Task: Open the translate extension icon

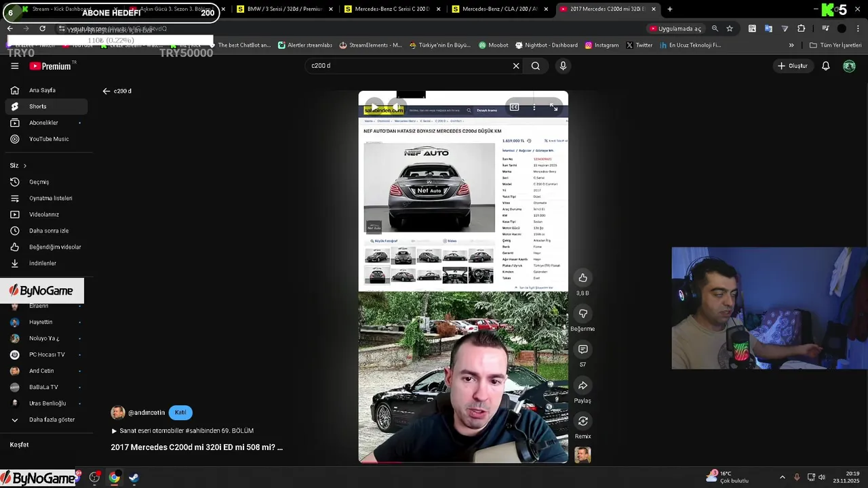Action: 768,28
